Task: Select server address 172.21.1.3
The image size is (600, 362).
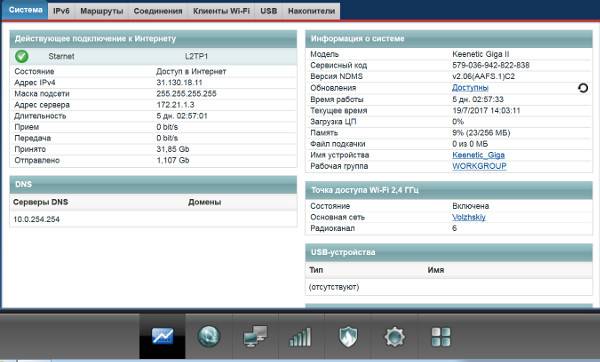Action: (x=175, y=105)
